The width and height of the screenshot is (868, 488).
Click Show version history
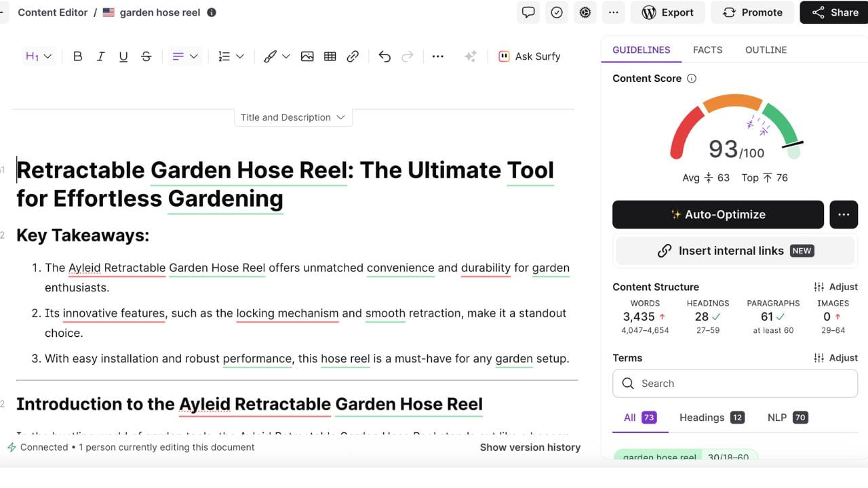pyautogui.click(x=530, y=447)
